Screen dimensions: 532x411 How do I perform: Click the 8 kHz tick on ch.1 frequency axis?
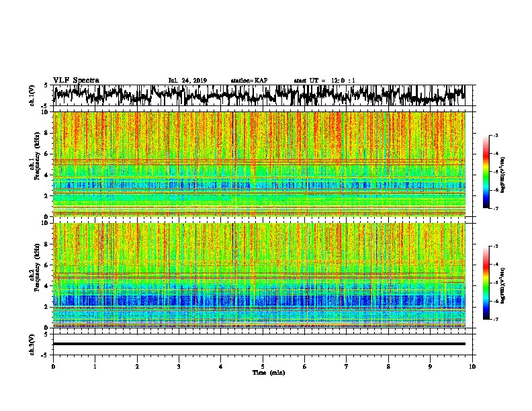[x=46, y=133]
